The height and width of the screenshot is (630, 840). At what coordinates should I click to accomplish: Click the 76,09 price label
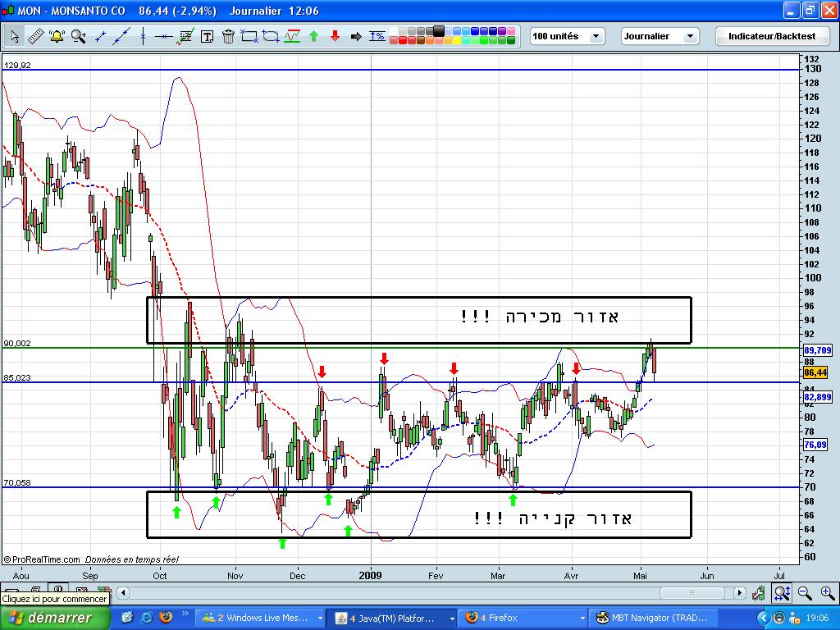pos(815,445)
